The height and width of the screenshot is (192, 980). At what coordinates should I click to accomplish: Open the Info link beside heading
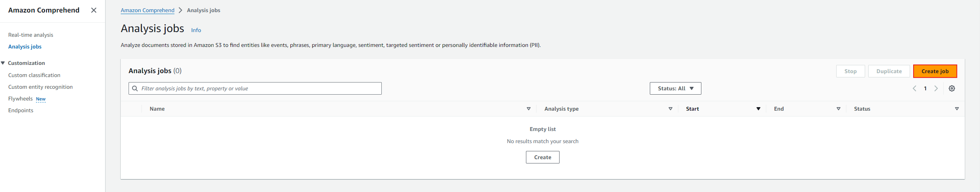pyautogui.click(x=196, y=30)
